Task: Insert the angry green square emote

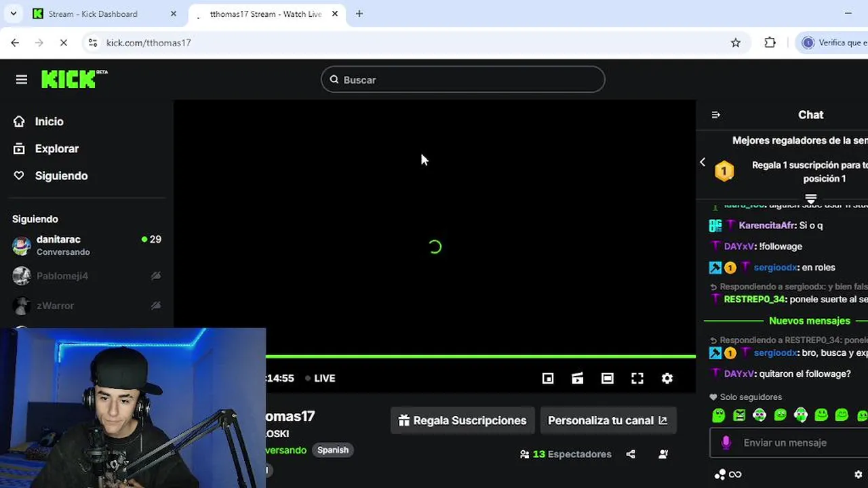Action: click(739, 415)
